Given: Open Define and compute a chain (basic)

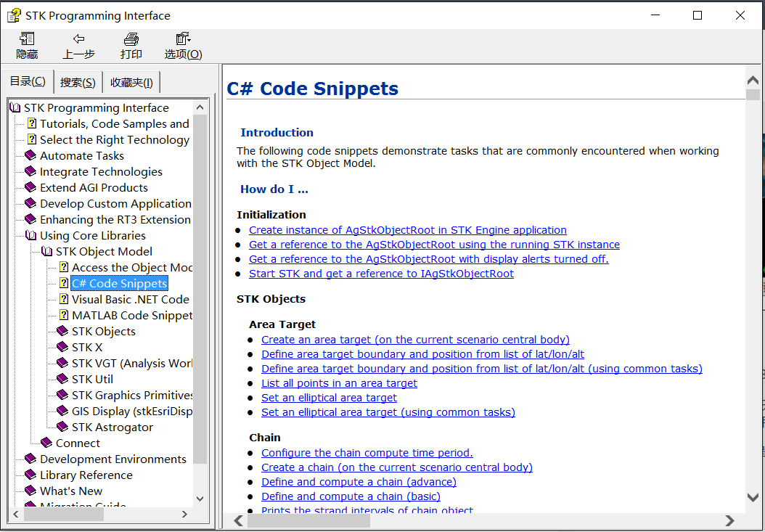Looking at the screenshot, I should pyautogui.click(x=351, y=496).
